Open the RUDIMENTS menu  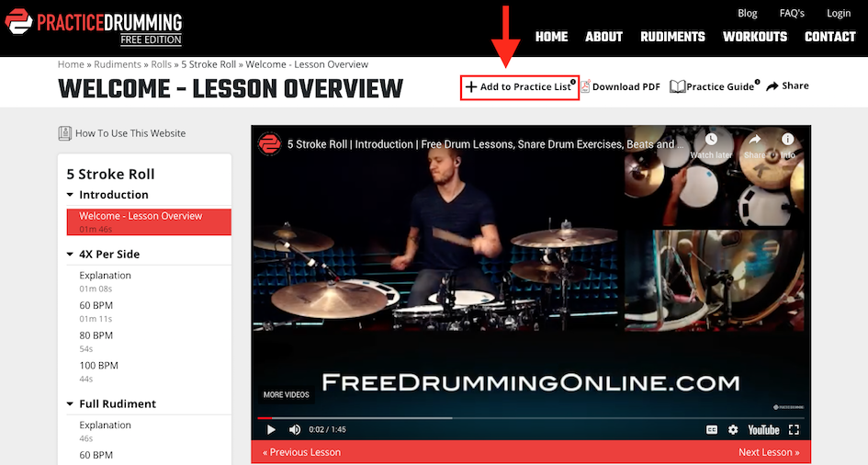(x=672, y=37)
